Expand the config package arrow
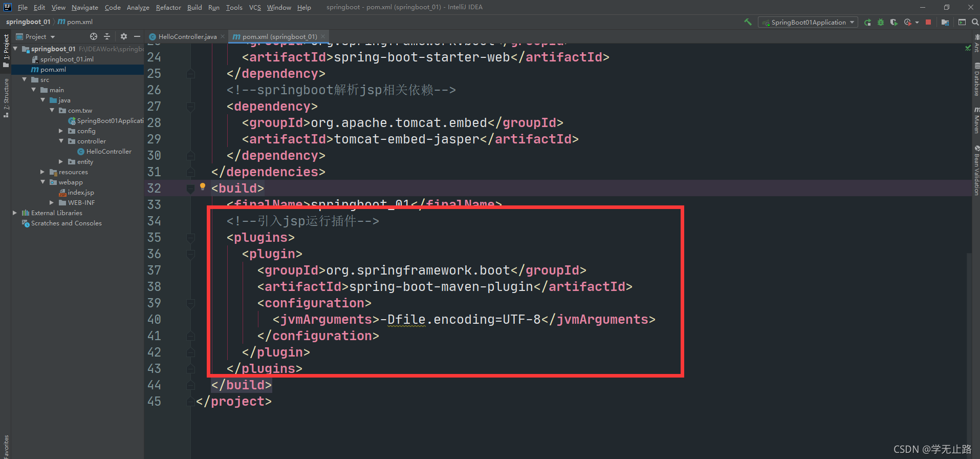 (x=61, y=131)
